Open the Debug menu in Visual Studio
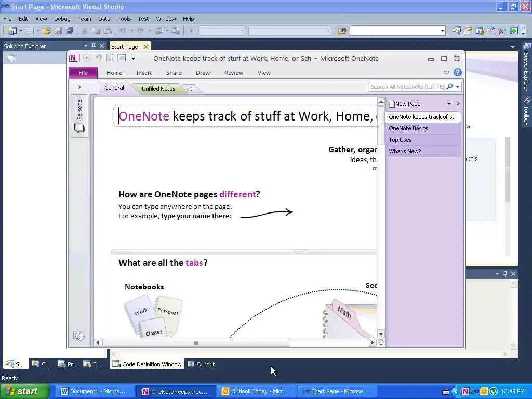 pyautogui.click(x=62, y=19)
